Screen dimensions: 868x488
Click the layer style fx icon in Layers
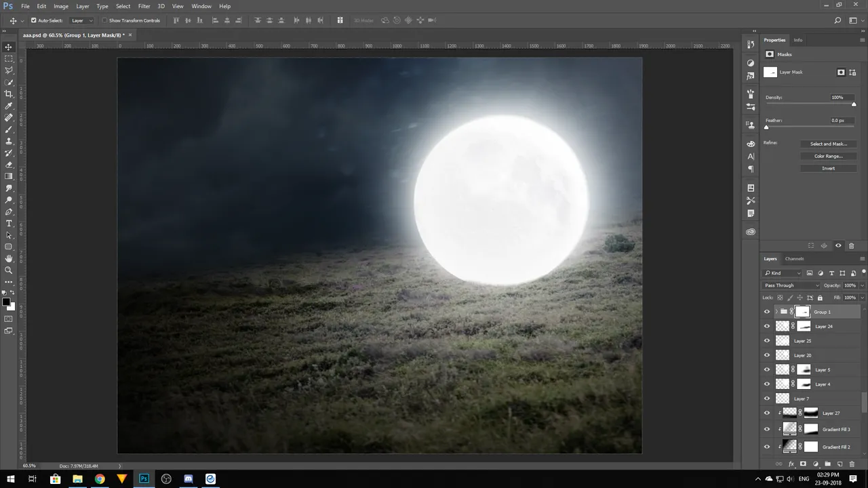tap(791, 464)
